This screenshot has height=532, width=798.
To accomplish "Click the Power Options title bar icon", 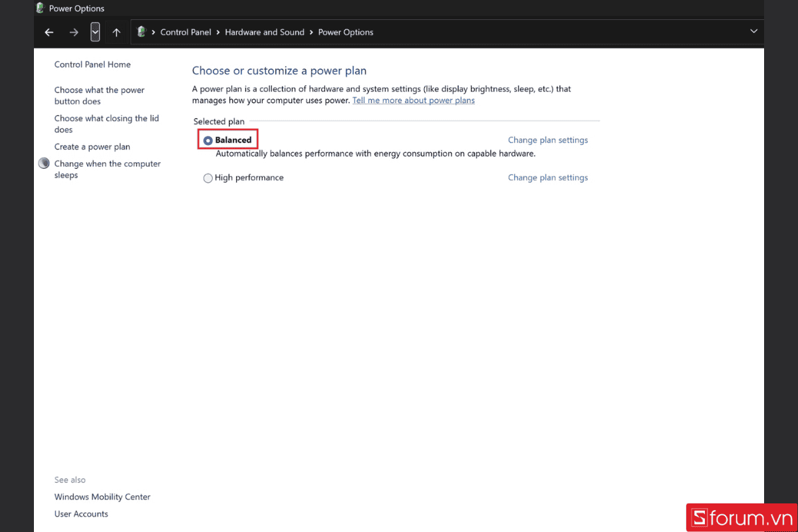I will coord(40,9).
